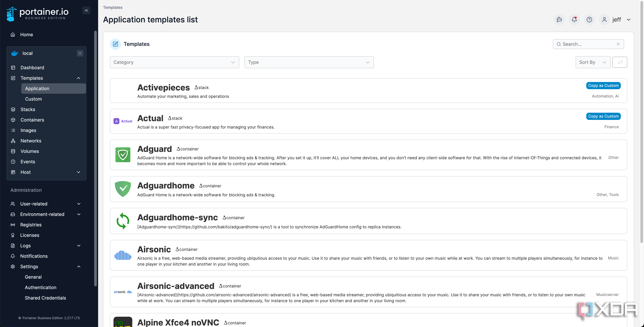Screen dimensions: 644x327
Task: Select Application under Templates
Action: tap(53, 89)
